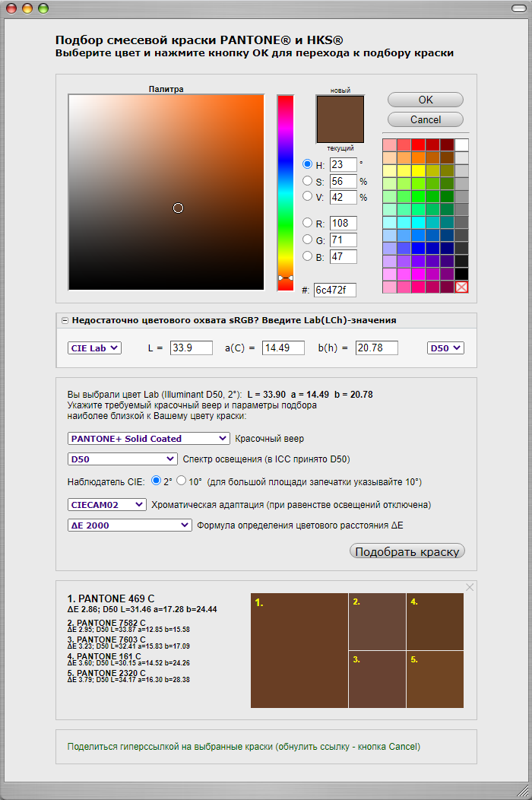Click the window resize grip corner
Screen dimensions: 532x800
point(522,790)
